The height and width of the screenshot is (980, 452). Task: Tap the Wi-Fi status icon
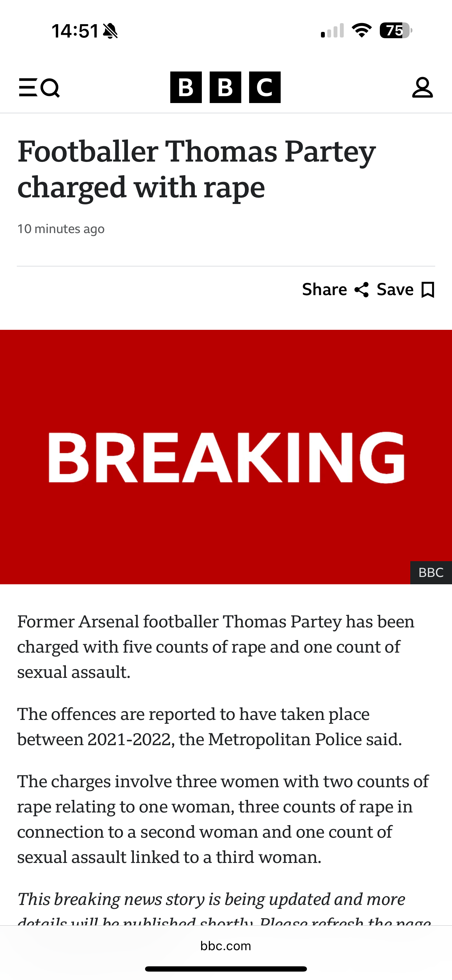point(362,30)
